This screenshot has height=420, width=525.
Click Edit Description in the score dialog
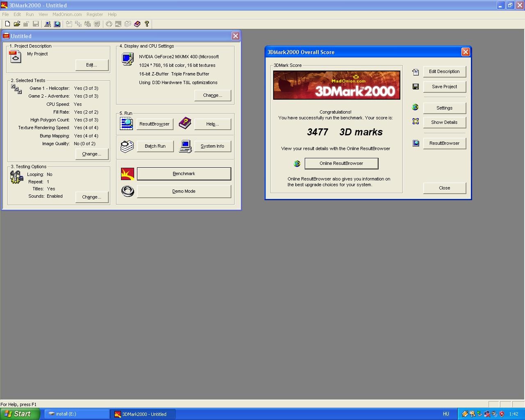pyautogui.click(x=444, y=71)
